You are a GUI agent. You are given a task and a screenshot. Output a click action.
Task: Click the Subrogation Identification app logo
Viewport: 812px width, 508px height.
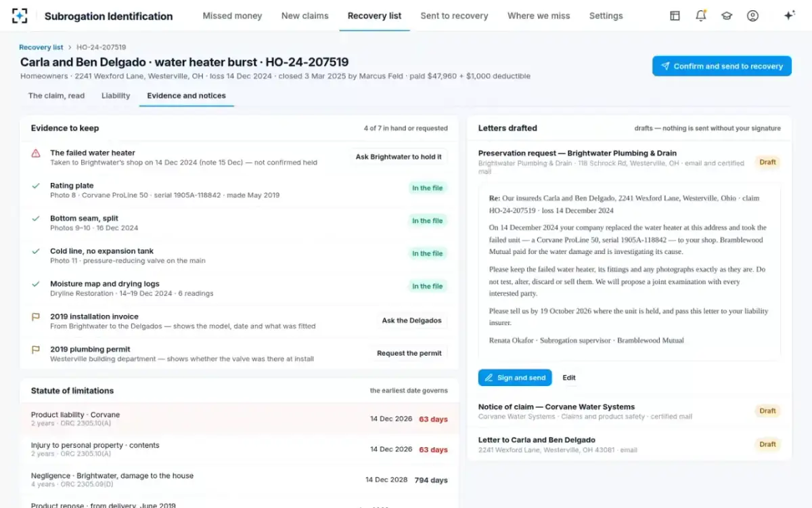(x=20, y=16)
